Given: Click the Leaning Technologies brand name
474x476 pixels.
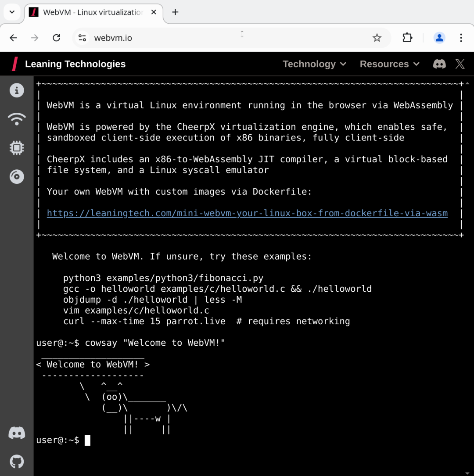Looking at the screenshot, I should tap(75, 64).
